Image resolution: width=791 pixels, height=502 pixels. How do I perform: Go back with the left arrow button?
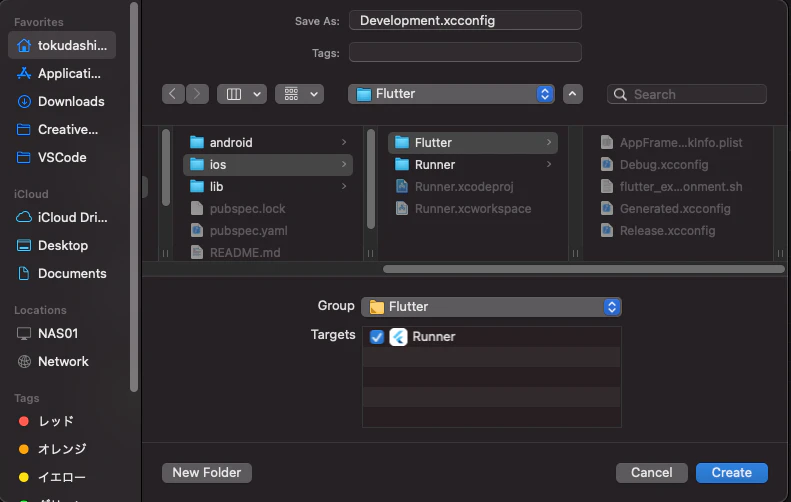click(x=173, y=94)
